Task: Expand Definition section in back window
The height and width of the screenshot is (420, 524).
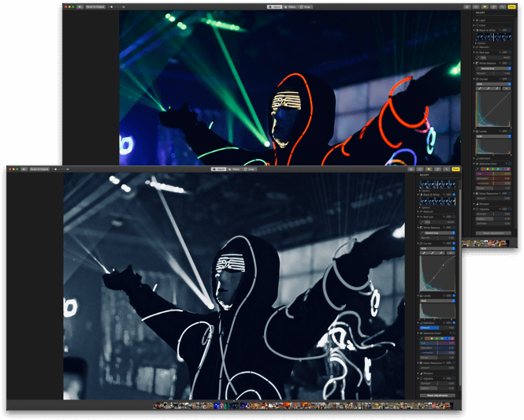Action: 474,158
